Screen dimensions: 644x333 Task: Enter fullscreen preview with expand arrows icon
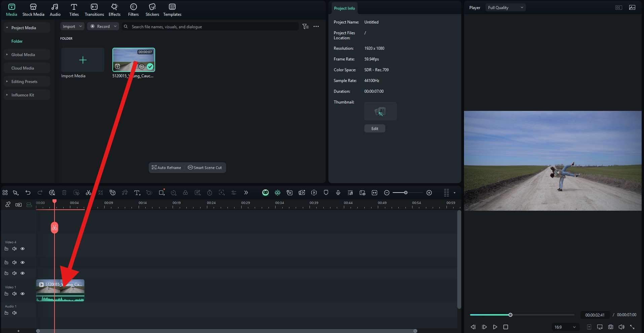point(632,327)
